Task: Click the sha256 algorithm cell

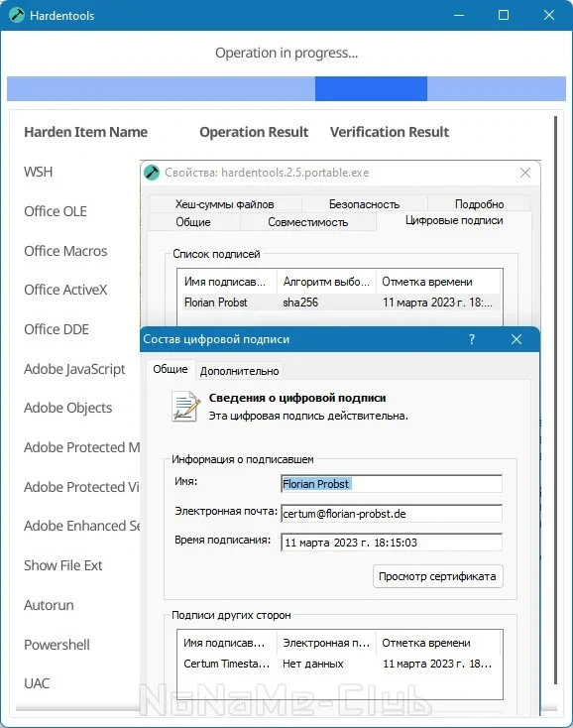Action: click(x=300, y=303)
